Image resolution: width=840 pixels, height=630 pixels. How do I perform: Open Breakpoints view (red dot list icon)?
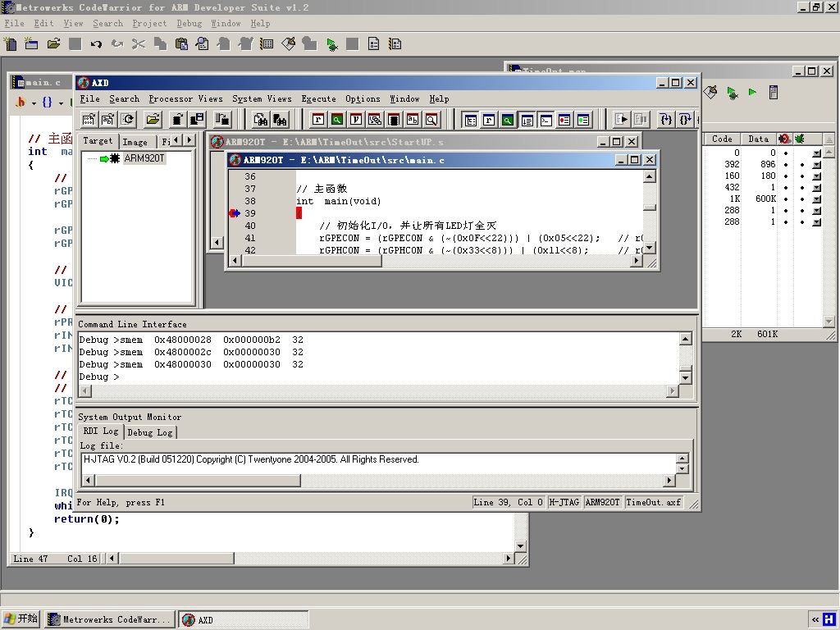click(x=564, y=120)
